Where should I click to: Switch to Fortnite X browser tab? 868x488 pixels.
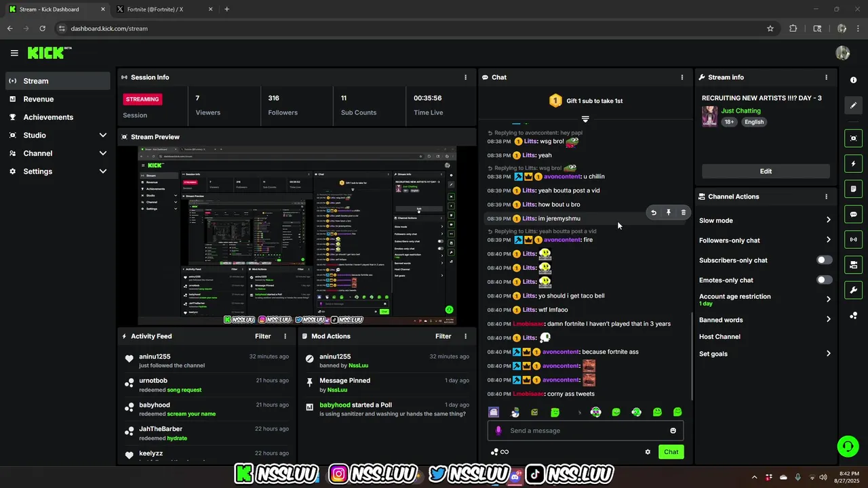pos(163,9)
